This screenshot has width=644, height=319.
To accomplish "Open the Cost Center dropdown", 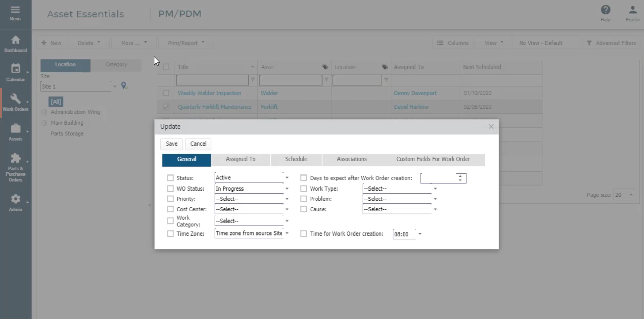I will [x=287, y=209].
